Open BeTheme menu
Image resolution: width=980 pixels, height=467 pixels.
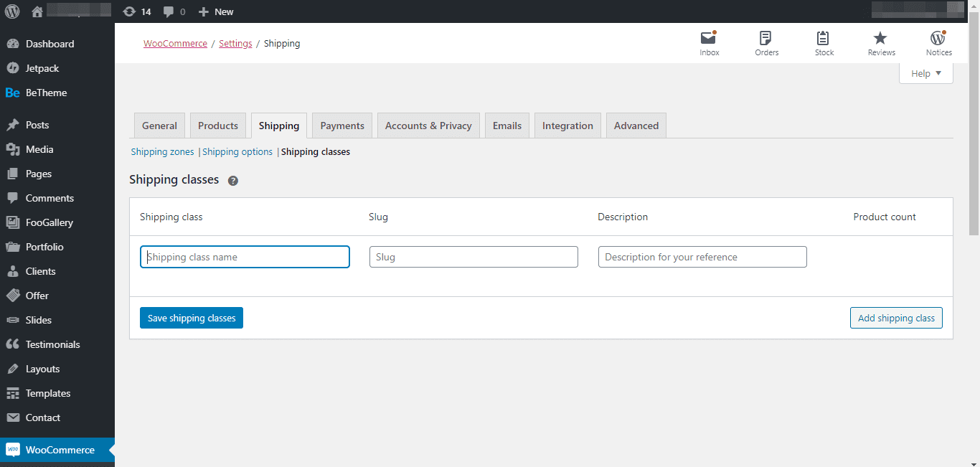[x=57, y=93]
